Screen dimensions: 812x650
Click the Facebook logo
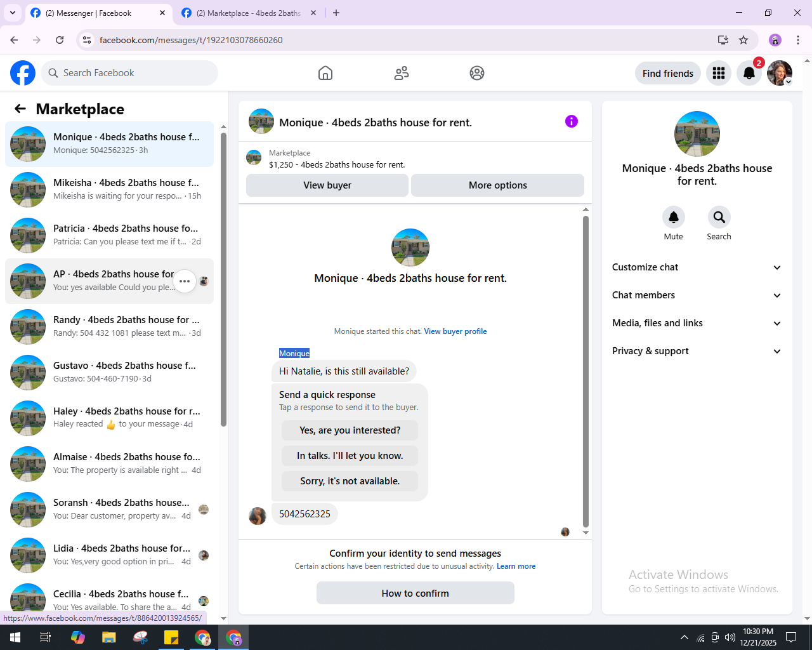click(23, 73)
